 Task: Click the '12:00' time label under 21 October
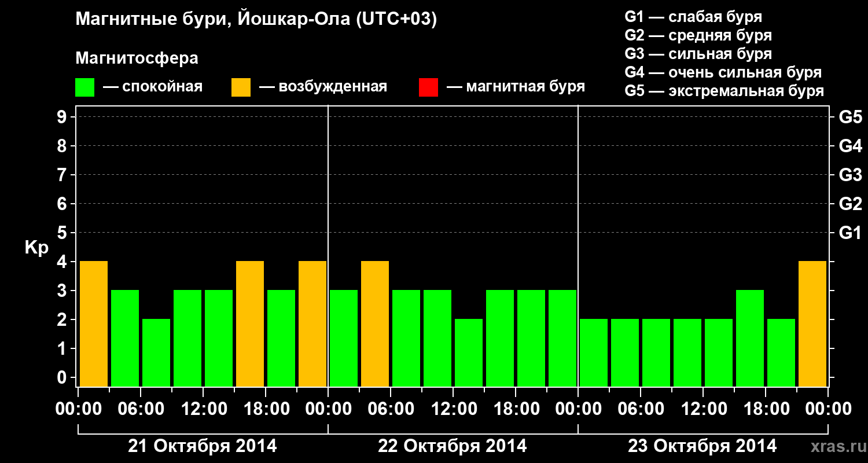click(x=203, y=409)
